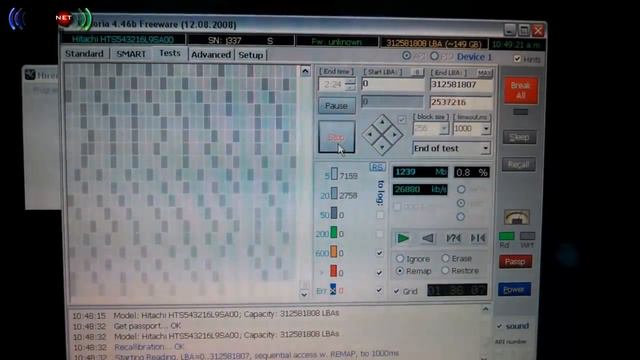Viewport: 640px width, 360px height.
Task: Switch to the SMART tab
Action: (131, 54)
